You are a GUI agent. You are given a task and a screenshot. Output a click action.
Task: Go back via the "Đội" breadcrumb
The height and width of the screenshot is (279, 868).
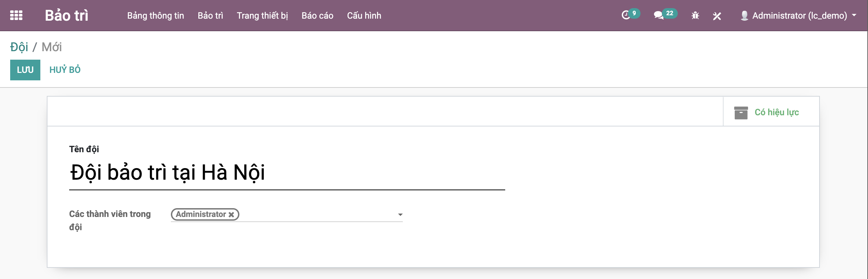(x=19, y=47)
